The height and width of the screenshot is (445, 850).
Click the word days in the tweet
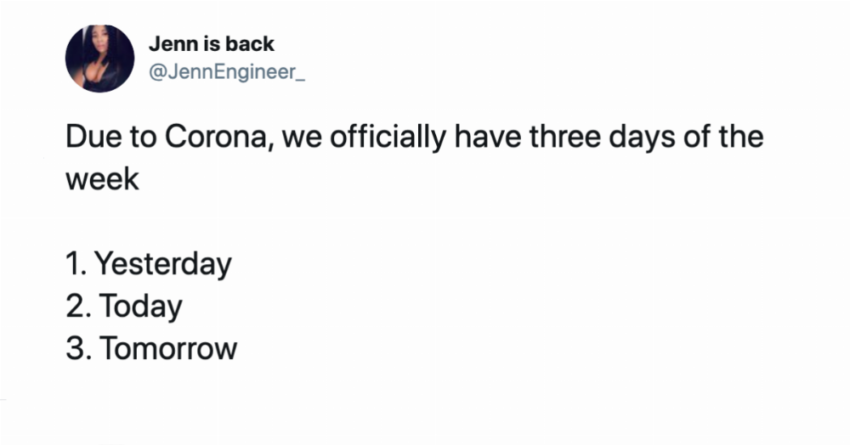coord(642,137)
